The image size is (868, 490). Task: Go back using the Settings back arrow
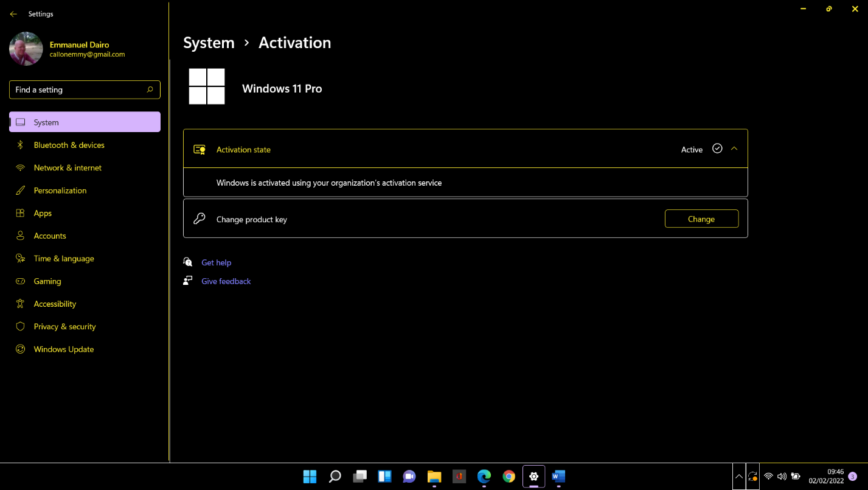13,13
